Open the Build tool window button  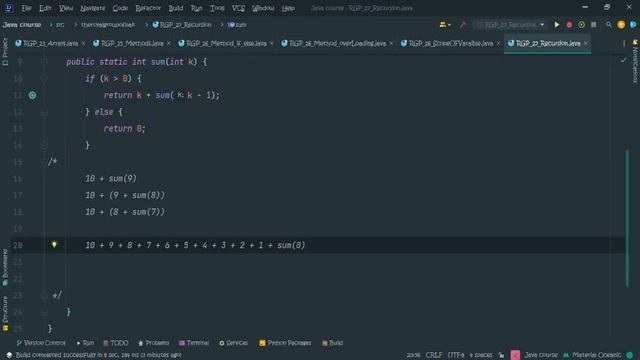tap(332, 343)
